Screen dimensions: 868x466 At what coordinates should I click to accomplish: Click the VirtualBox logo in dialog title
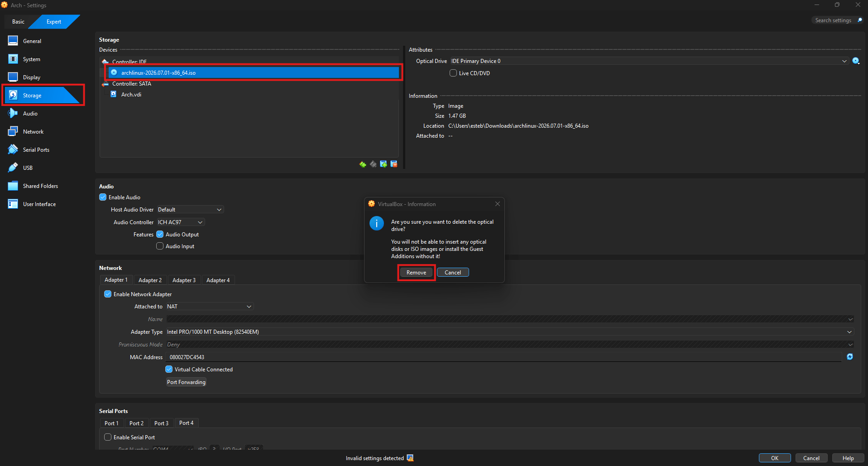372,204
